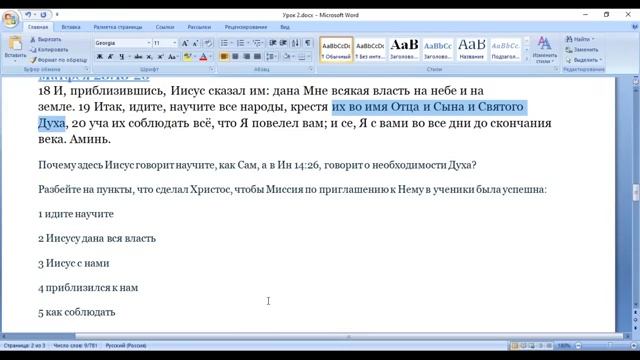The width and height of the screenshot is (640, 360).
Task: Cut selection with Вырезать
Action: click(46, 40)
